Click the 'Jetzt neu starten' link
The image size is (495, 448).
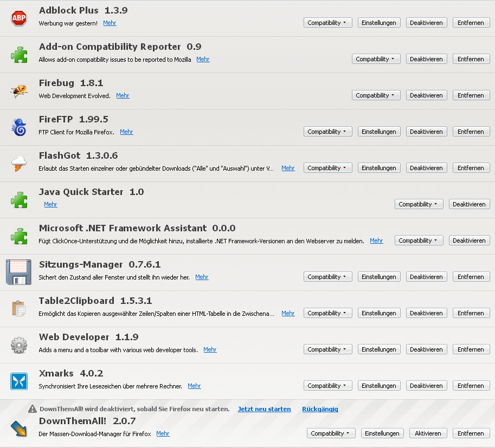pos(264,409)
